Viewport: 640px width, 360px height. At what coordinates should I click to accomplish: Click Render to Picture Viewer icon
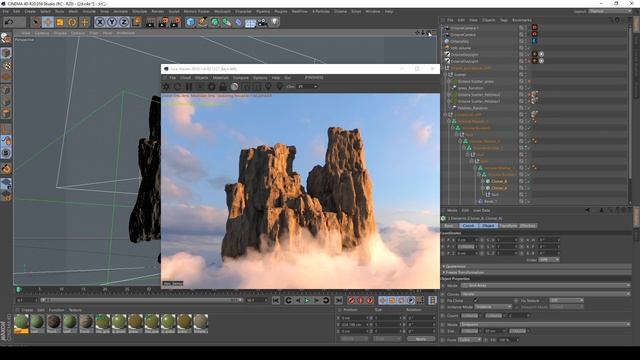(163, 22)
